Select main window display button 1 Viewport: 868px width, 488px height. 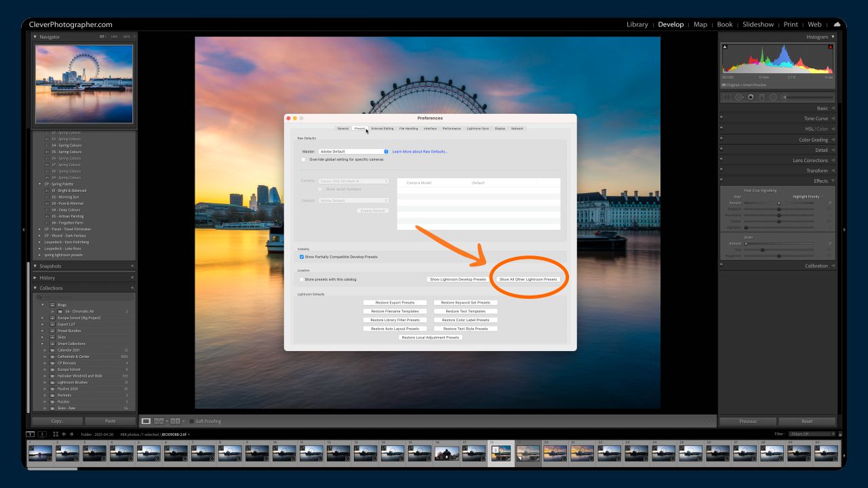click(x=31, y=434)
